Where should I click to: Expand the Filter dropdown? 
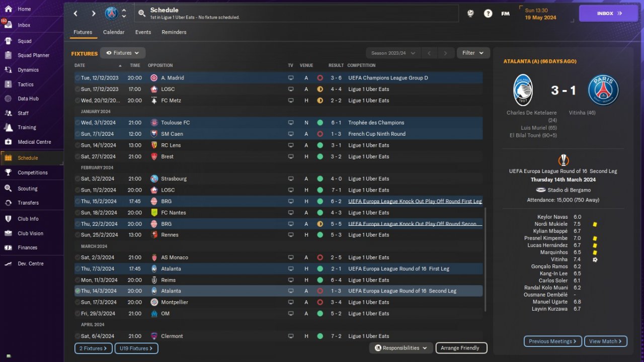473,53
